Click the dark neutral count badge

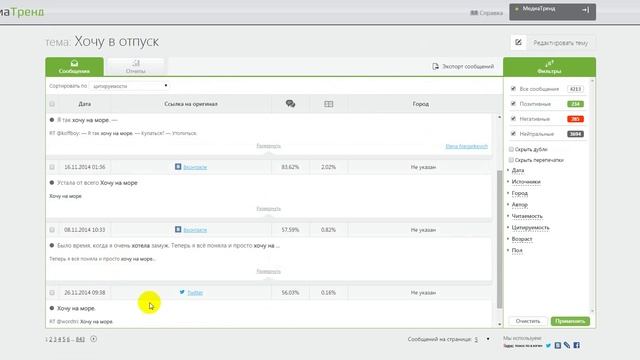[576, 134]
